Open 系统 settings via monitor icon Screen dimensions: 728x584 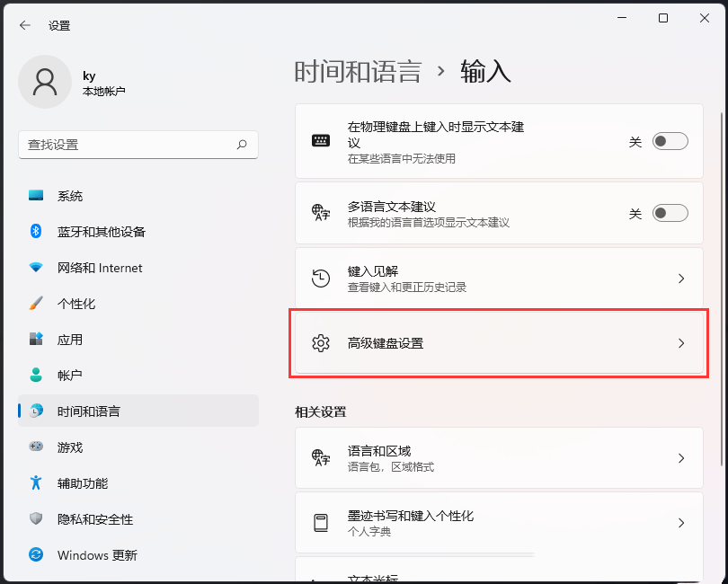click(36, 196)
